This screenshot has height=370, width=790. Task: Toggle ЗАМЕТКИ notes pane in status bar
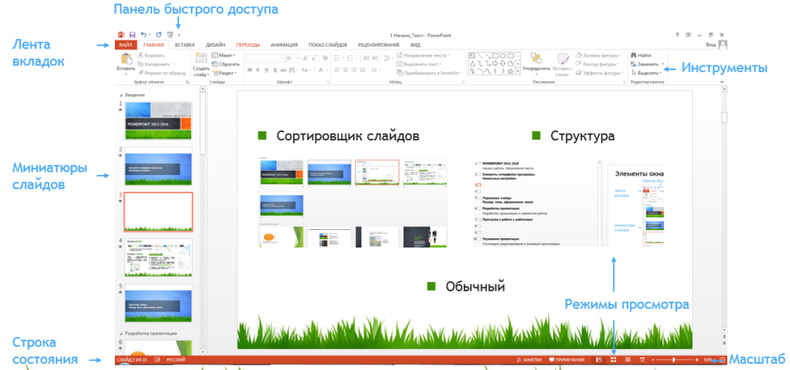point(529,360)
